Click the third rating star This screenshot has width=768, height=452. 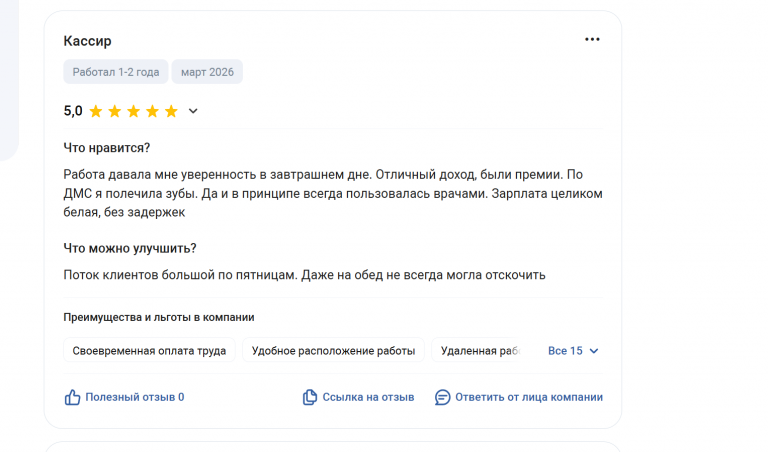(133, 111)
